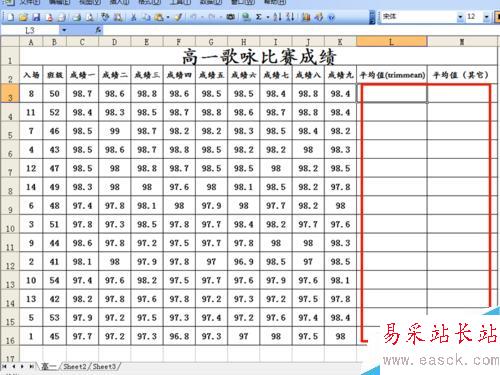Select the 班级 header cell
The image size is (500, 375).
click(55, 75)
